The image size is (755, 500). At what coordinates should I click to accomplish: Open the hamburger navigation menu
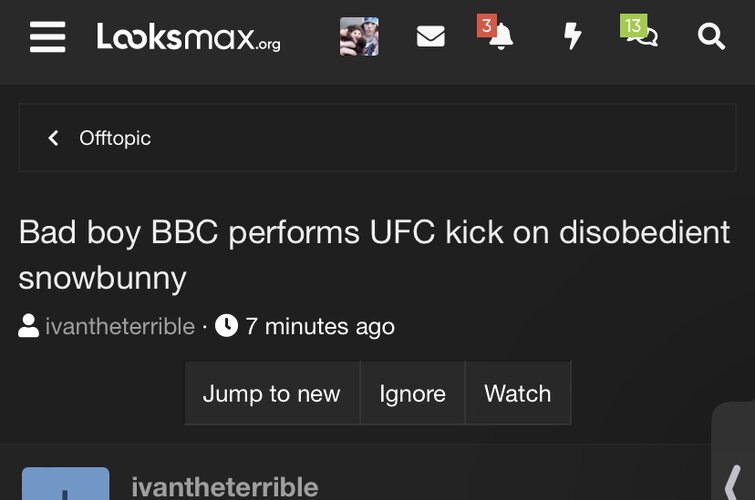47,37
